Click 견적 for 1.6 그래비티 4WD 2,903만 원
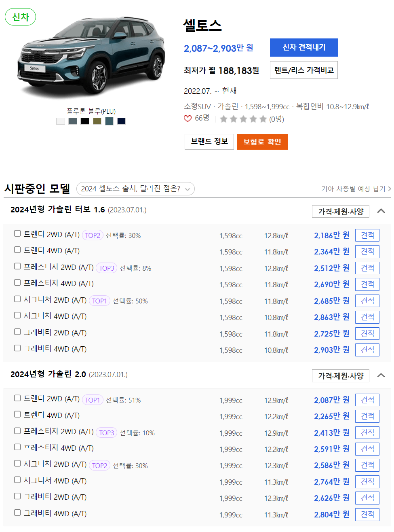 pyautogui.click(x=367, y=350)
